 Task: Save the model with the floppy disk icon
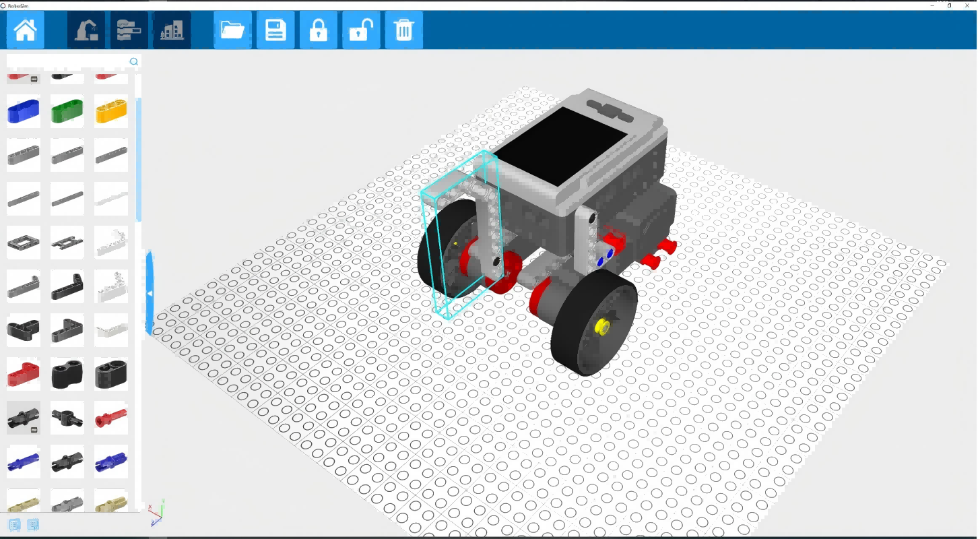pyautogui.click(x=275, y=30)
